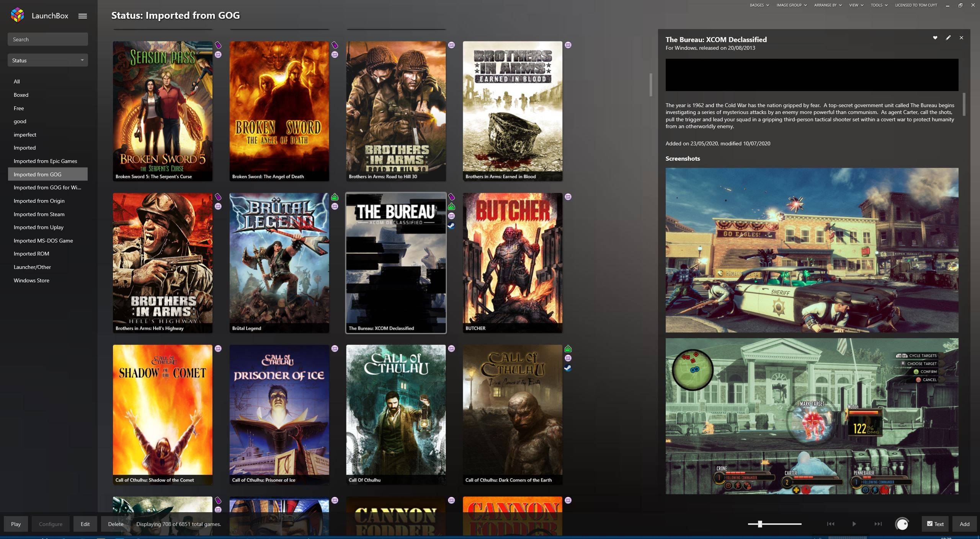Skip to previous music track

click(830, 524)
